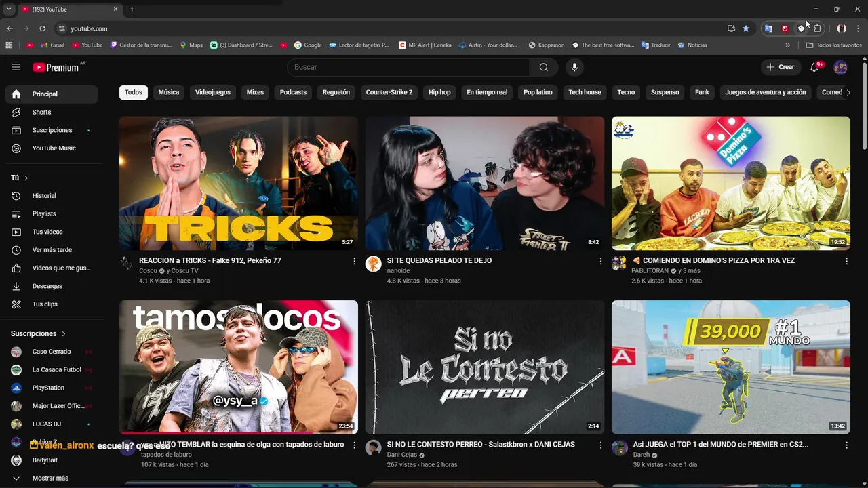Open Playlists in the sidebar

click(x=52, y=214)
